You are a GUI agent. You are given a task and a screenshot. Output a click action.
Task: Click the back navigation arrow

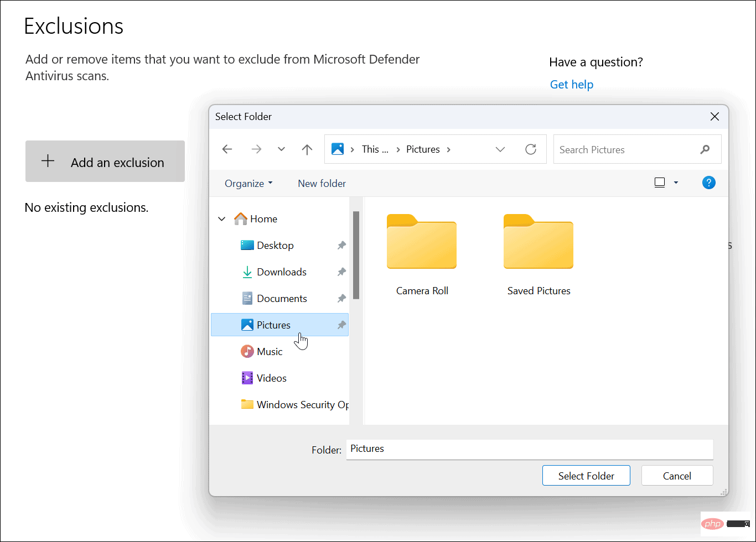(x=227, y=149)
